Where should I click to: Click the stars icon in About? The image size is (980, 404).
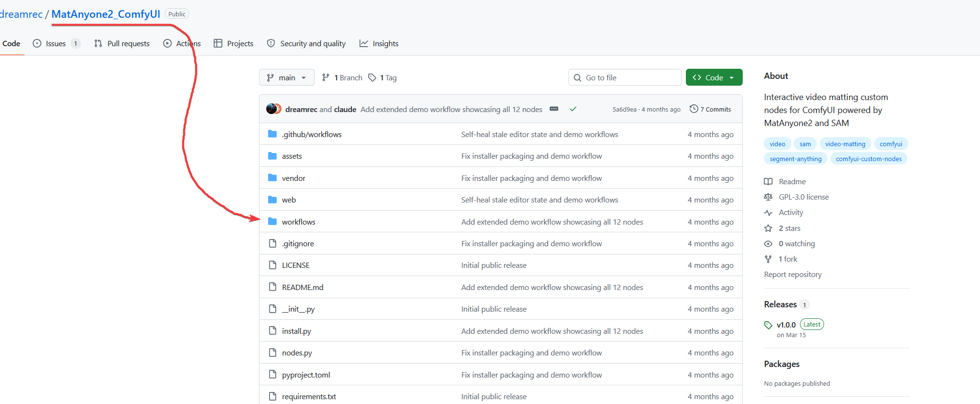coord(768,228)
